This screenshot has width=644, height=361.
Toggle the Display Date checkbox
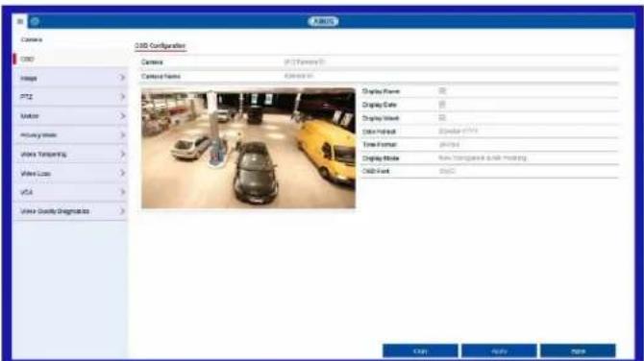(x=442, y=105)
